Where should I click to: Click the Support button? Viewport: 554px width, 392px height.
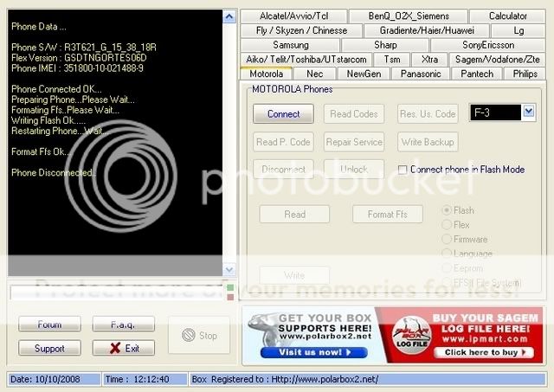tap(49, 348)
